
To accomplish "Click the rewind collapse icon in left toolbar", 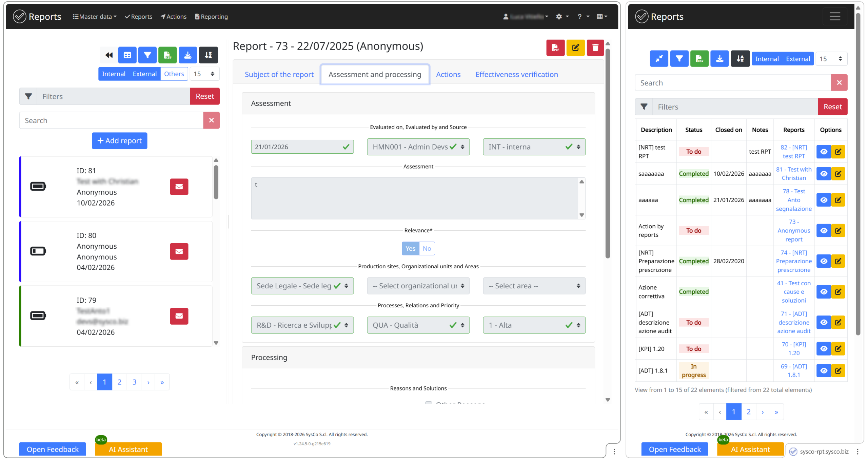I will (x=109, y=55).
